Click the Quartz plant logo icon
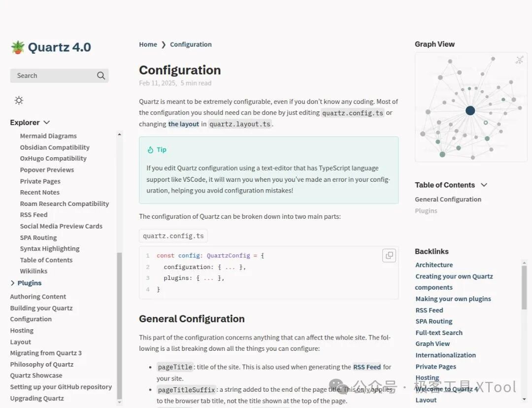 [18, 47]
